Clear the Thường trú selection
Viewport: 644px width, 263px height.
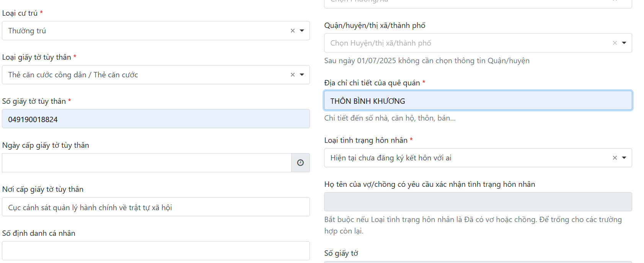coord(292,31)
